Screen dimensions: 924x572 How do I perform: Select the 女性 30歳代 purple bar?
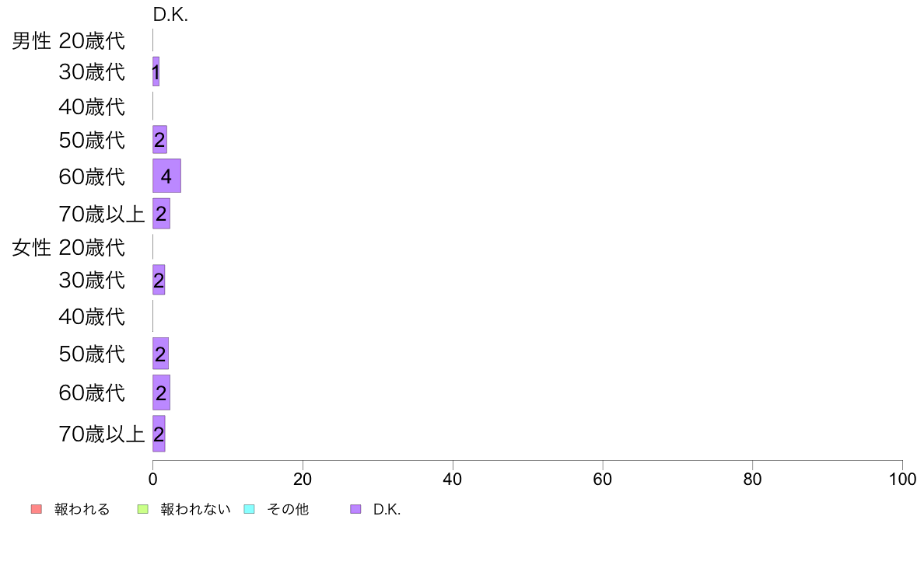[159, 280]
